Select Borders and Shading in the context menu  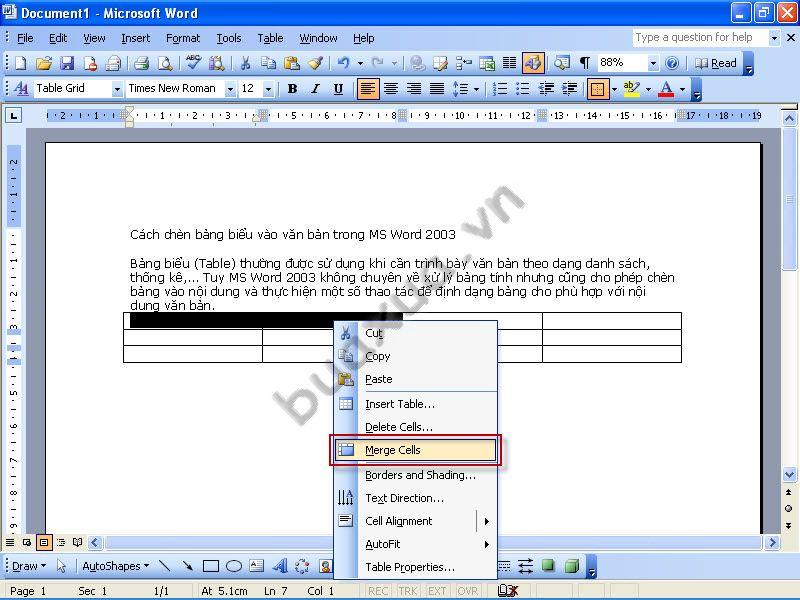[x=415, y=475]
